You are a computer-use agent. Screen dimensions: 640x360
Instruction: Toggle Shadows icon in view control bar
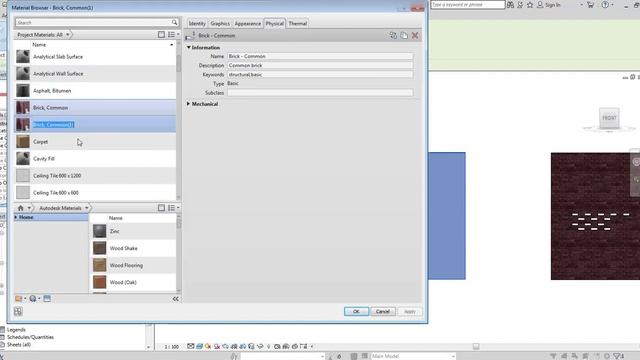pos(217,346)
